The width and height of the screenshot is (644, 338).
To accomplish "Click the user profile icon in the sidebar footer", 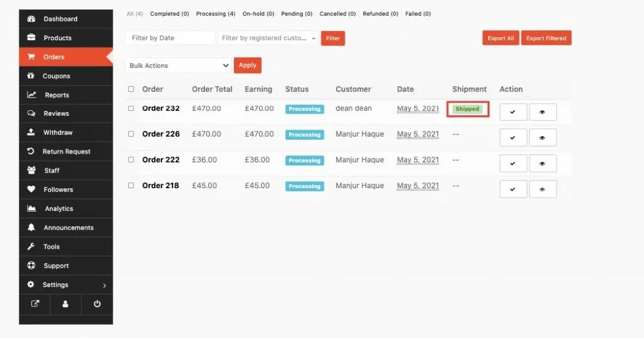I will pyautogui.click(x=65, y=304).
